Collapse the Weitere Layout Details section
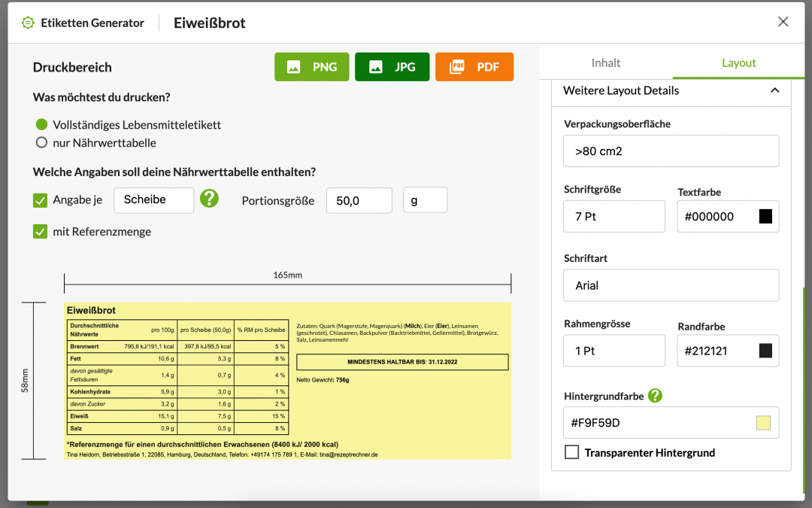Viewport: 812px width, 508px height. [x=774, y=90]
